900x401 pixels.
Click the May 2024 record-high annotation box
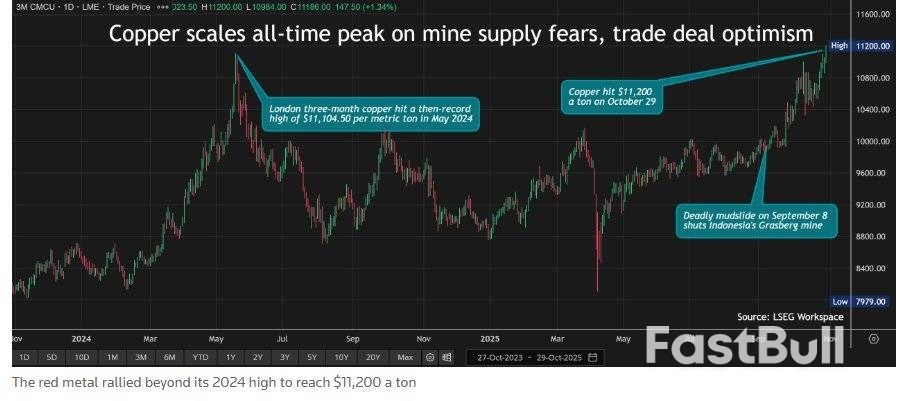pyautogui.click(x=369, y=113)
